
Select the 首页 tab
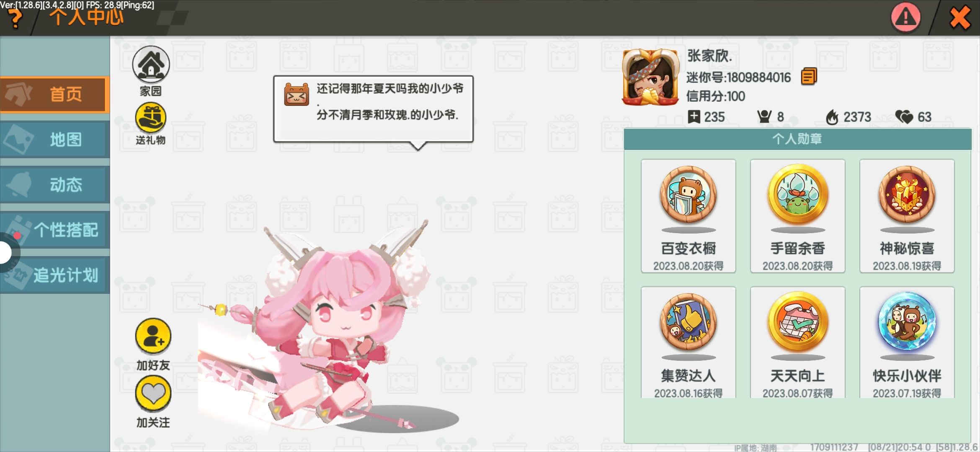tap(55, 95)
